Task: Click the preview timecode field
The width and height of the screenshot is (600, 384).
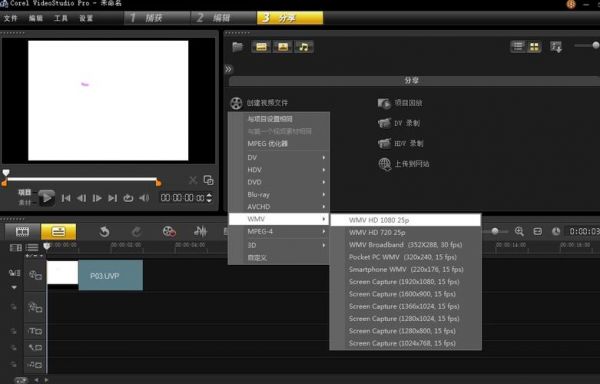Action: [183, 198]
